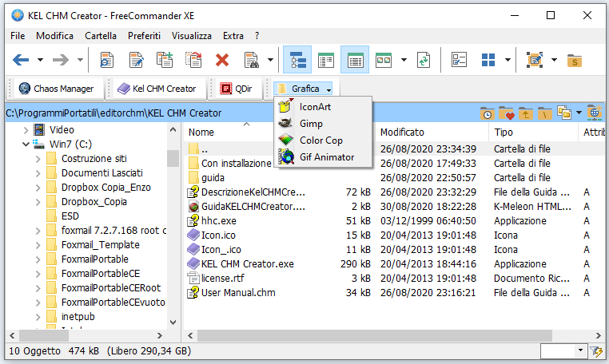609x364 pixels.
Task: Select the User Manual.chm file
Action: [238, 293]
